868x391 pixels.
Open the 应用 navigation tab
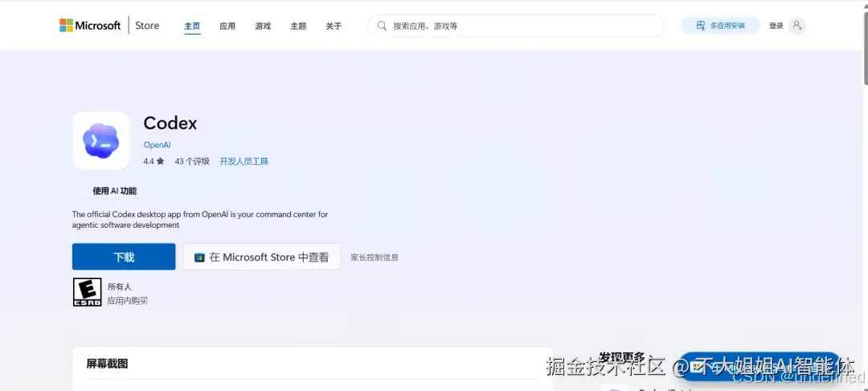click(227, 26)
